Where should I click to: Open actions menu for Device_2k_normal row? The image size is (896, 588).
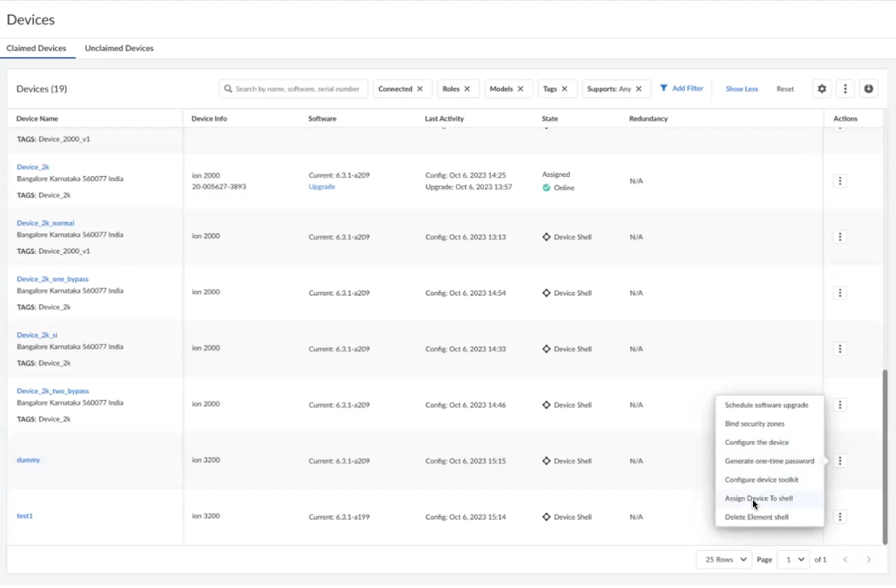pyautogui.click(x=840, y=237)
